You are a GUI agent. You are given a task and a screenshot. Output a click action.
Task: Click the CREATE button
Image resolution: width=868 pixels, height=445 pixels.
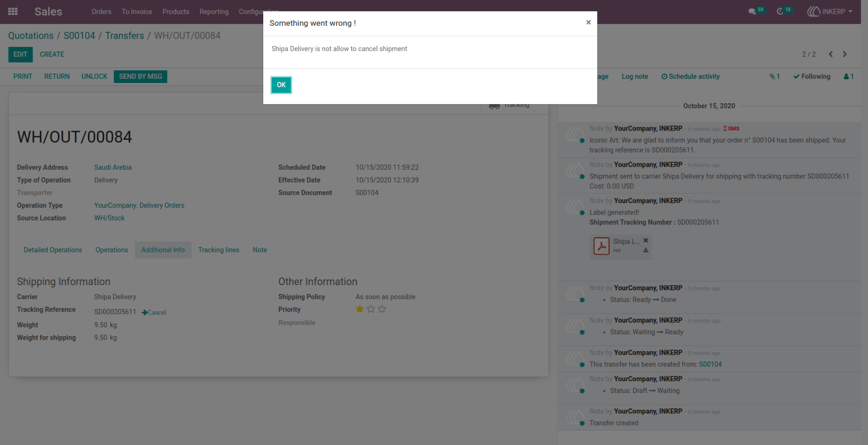[x=52, y=54]
